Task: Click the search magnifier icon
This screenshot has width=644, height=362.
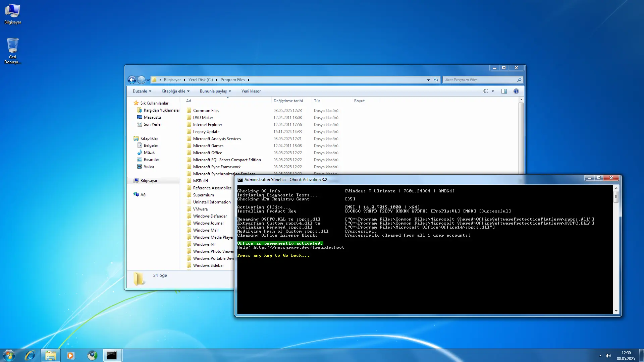Action: (x=519, y=80)
